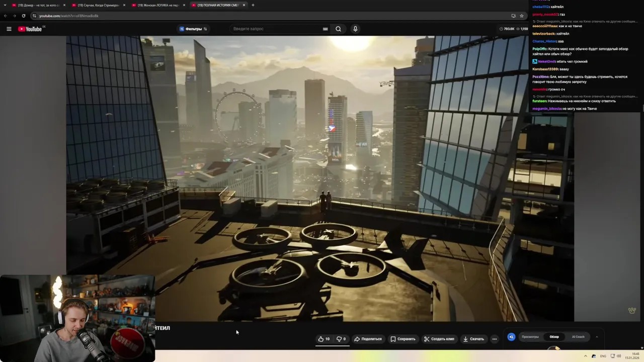This screenshot has width=644, height=362.
Task: Click chat username megumin_bikosia
Action: [x=546, y=109]
